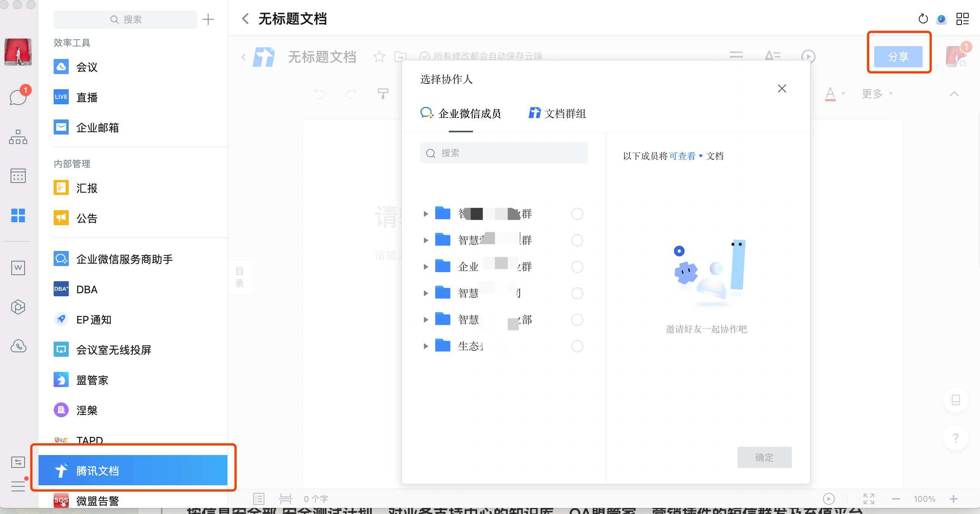Click the 可查看 permissions dropdown
Screen dimensions: 980x514
tap(686, 156)
